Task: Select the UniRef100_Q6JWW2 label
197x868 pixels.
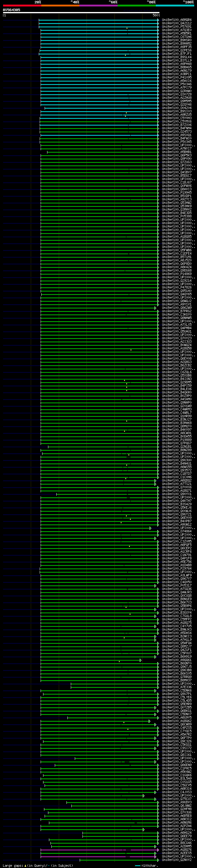Action: coord(177,806)
